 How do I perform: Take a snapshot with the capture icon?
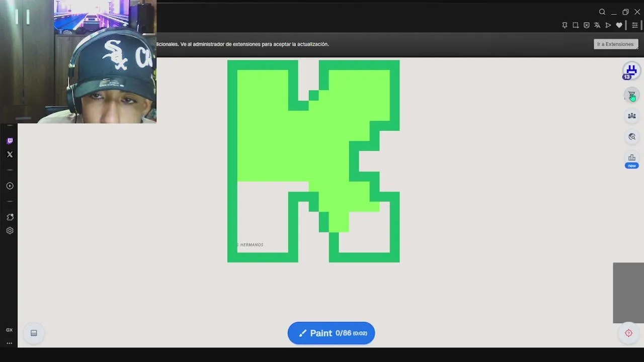(x=576, y=25)
